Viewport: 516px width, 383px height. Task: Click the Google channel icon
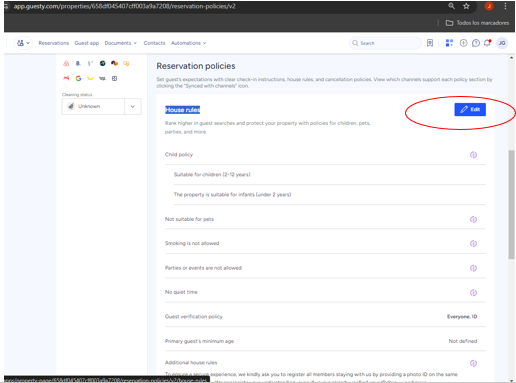(78, 78)
